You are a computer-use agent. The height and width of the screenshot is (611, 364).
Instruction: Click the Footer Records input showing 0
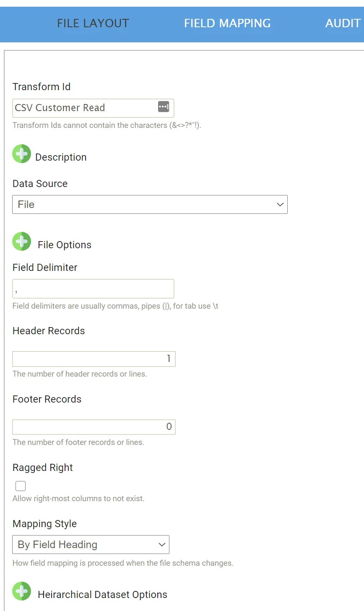[94, 426]
